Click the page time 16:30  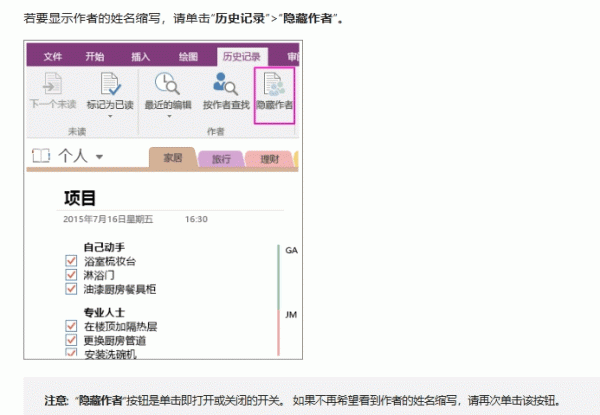[x=196, y=219]
